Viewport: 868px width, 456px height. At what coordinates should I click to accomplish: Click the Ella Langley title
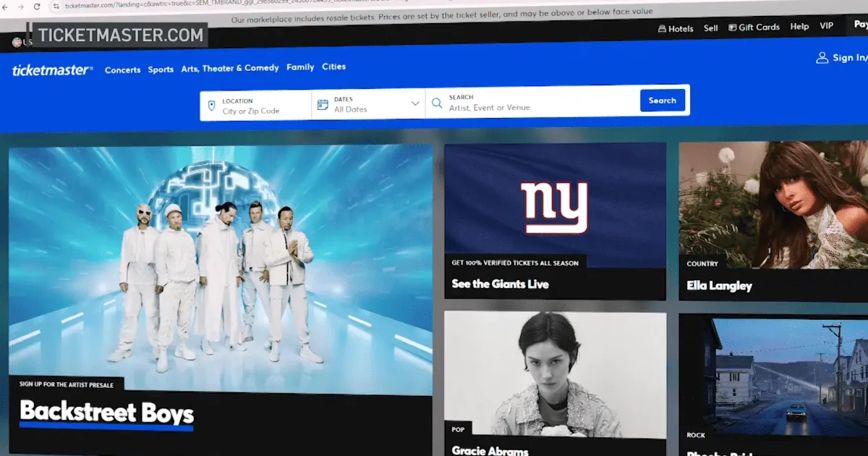(719, 286)
